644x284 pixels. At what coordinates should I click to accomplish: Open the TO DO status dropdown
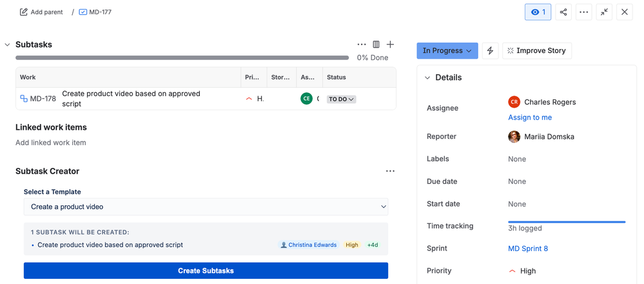click(x=341, y=99)
